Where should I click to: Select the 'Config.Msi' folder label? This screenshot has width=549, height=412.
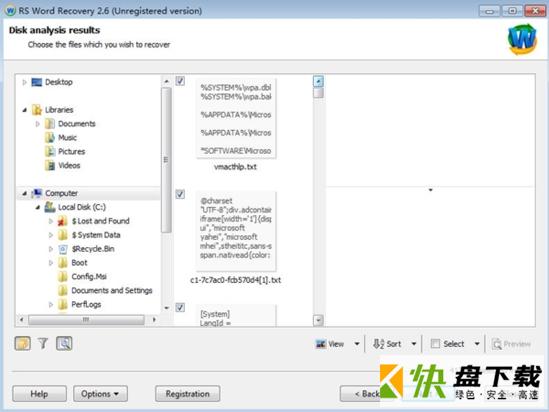click(89, 277)
